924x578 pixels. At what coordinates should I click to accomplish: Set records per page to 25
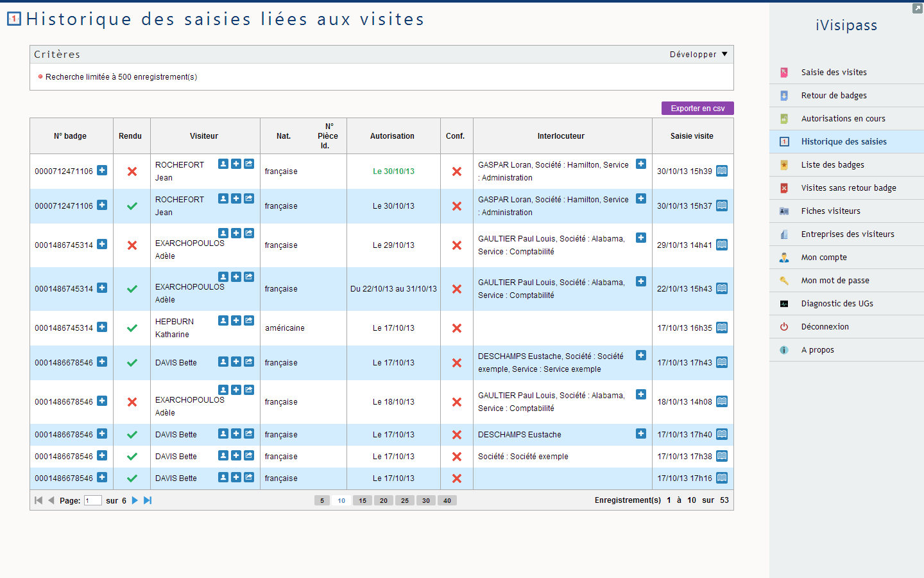404,500
